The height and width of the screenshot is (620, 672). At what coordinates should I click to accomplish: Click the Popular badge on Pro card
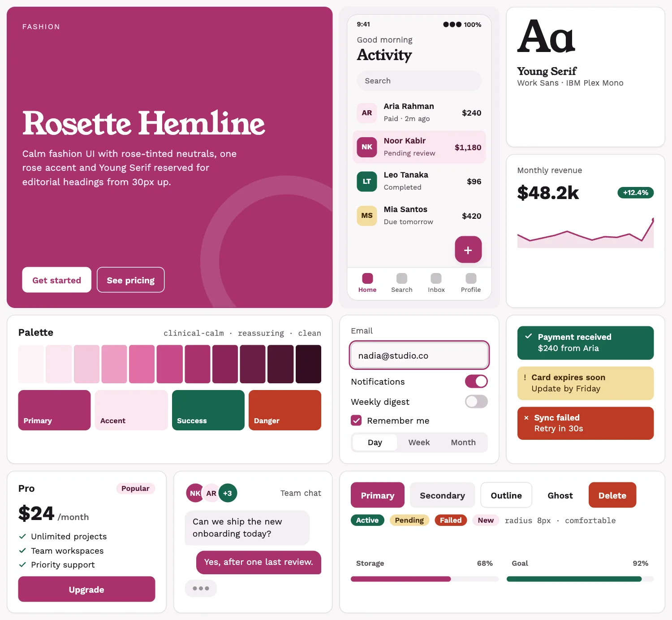[x=135, y=489]
